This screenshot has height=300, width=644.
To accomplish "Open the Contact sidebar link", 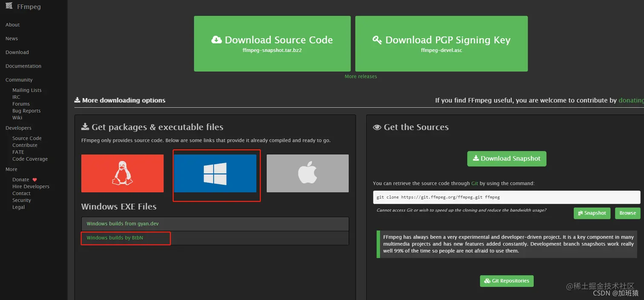I will click(21, 193).
